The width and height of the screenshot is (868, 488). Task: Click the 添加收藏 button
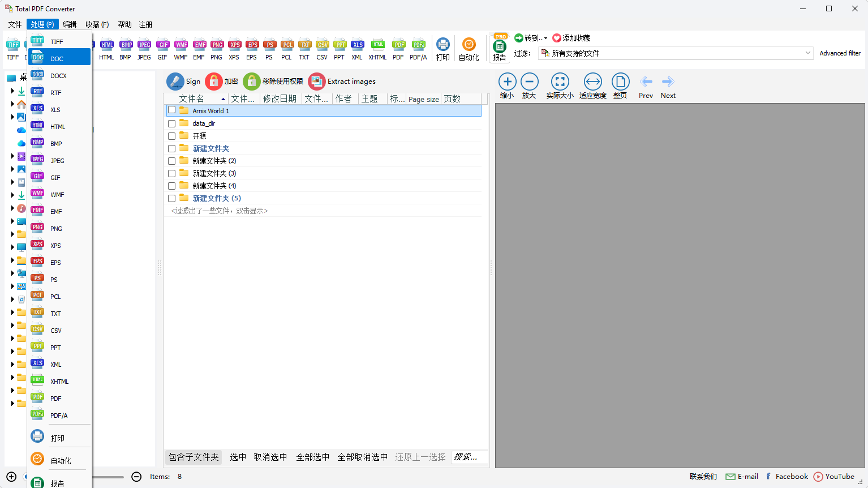pyautogui.click(x=571, y=38)
